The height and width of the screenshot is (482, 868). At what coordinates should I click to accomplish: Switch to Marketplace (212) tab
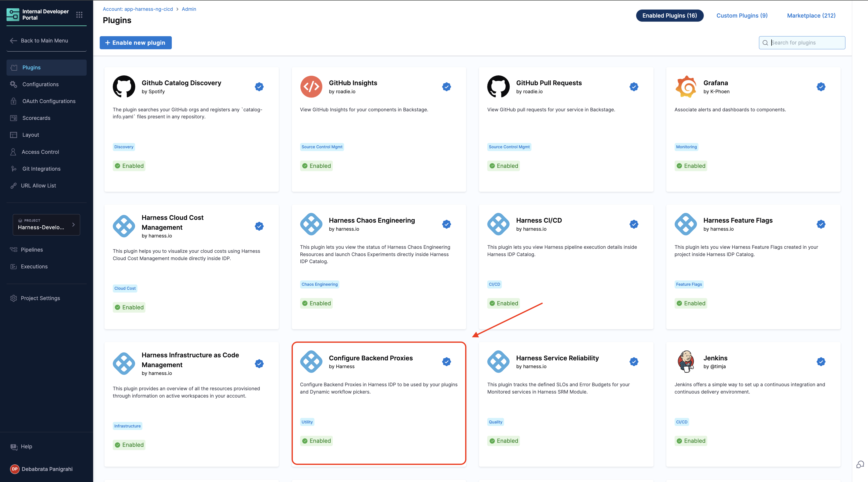811,16
